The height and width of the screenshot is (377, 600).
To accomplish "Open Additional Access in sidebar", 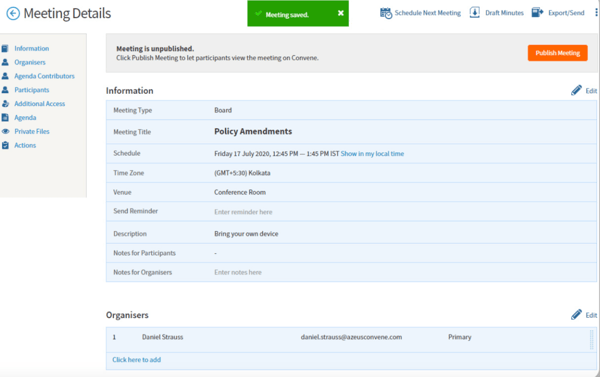I will (x=39, y=104).
